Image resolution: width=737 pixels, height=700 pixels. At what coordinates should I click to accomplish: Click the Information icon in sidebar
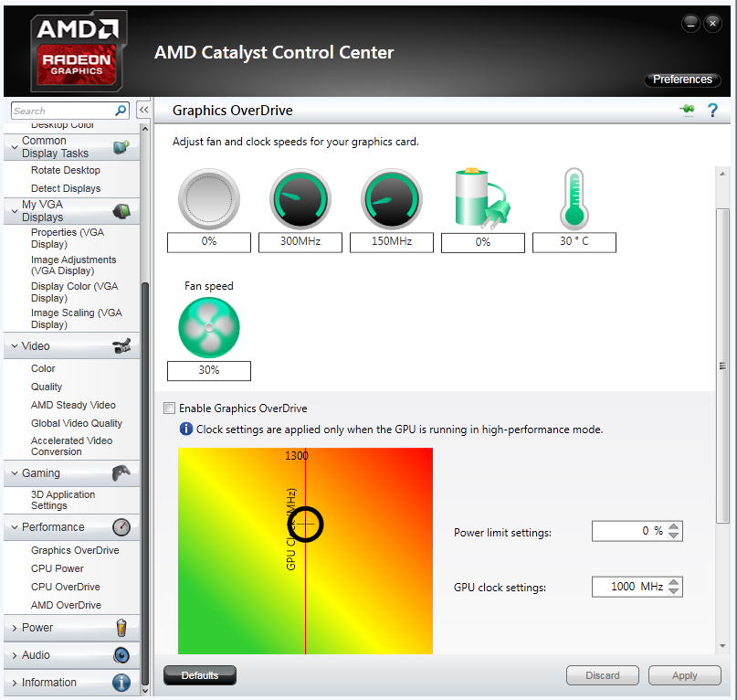coord(121,683)
